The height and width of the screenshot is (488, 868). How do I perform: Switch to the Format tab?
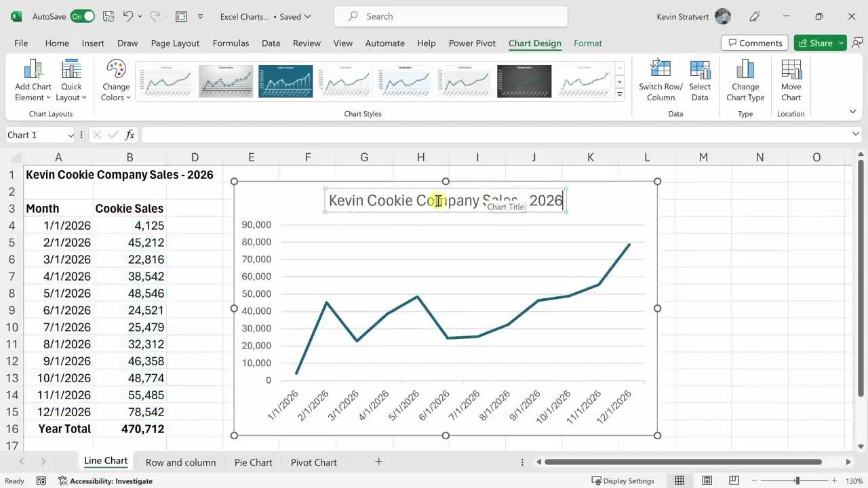[x=588, y=43]
